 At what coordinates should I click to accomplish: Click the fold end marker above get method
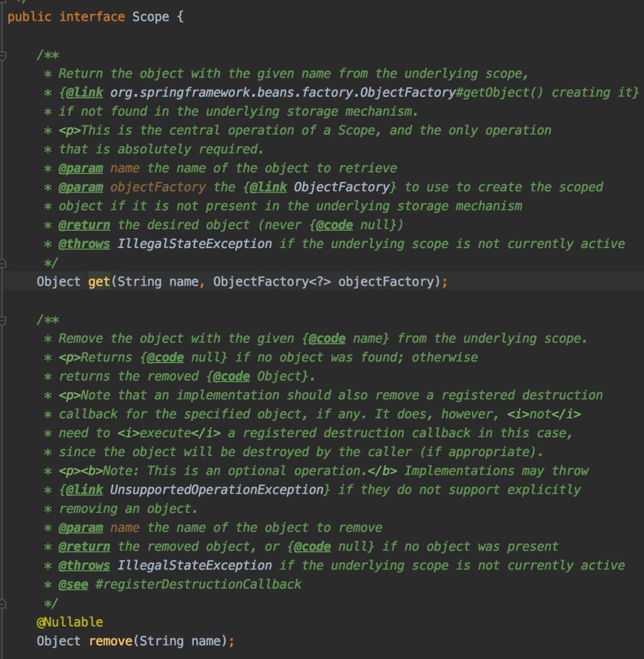pos(2,263)
